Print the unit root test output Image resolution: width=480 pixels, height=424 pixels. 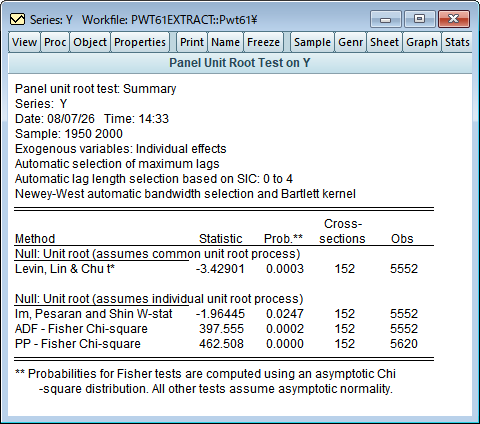pos(192,42)
